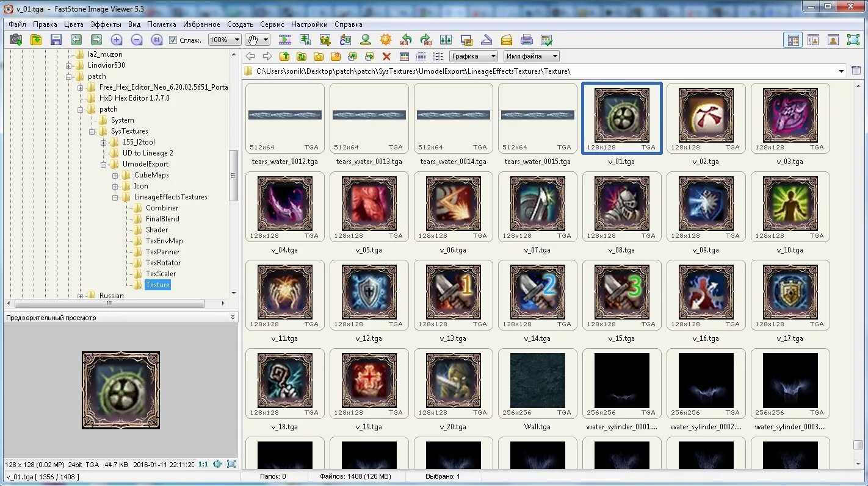
Task: Toggle the Сглаж. smoothing checkbox
Action: (173, 40)
